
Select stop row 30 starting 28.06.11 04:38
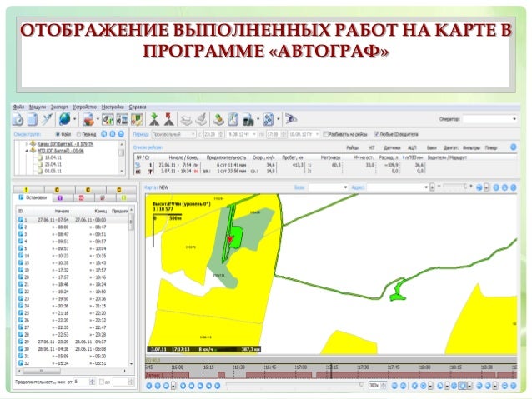coord(73,349)
